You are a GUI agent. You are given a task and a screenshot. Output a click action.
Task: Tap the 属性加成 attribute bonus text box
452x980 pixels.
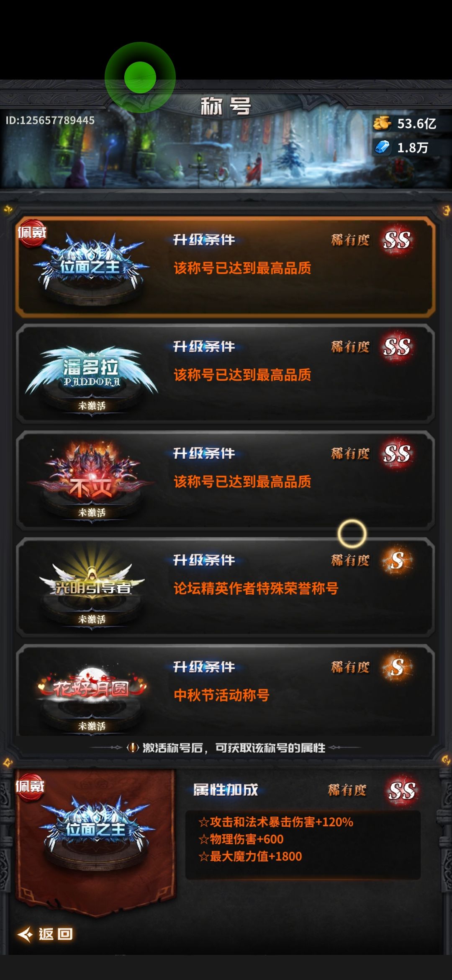tap(303, 844)
